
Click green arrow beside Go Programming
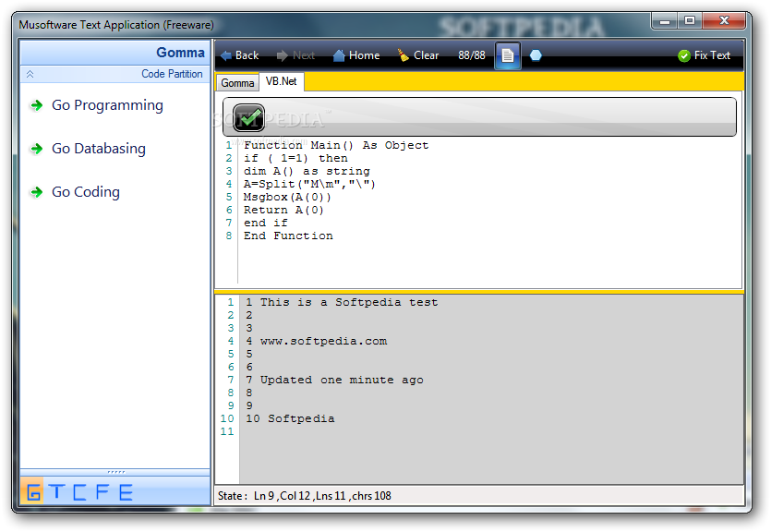(36, 105)
